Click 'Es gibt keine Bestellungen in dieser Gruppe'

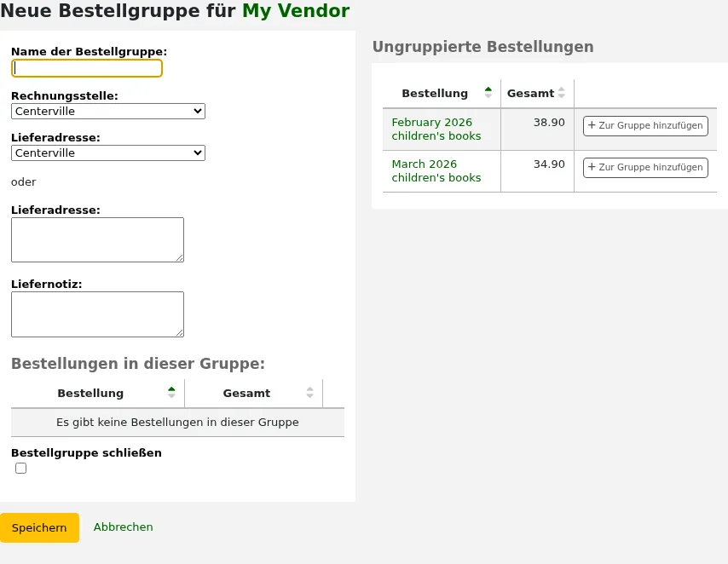coord(177,423)
